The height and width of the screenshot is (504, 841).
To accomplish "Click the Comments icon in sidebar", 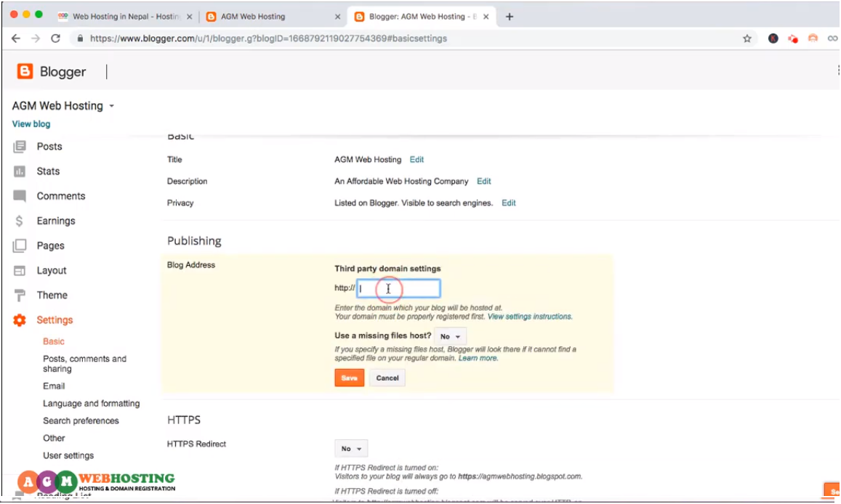I will (20, 195).
